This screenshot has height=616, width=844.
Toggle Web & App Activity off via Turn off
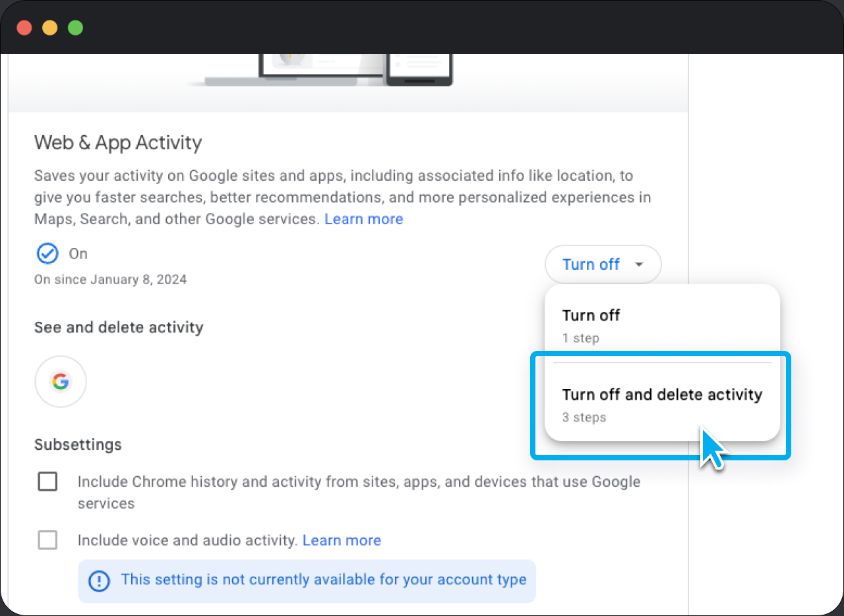pyautogui.click(x=591, y=264)
